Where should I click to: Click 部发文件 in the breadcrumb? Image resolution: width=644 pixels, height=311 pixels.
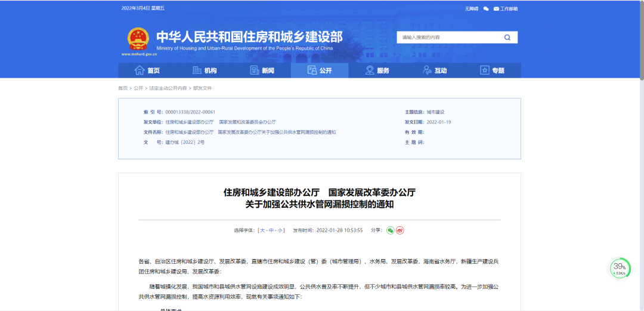point(203,88)
